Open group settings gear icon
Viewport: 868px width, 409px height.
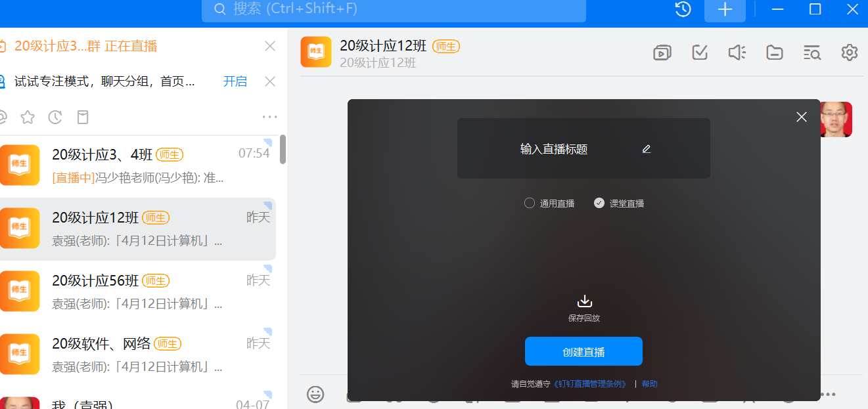[x=850, y=53]
